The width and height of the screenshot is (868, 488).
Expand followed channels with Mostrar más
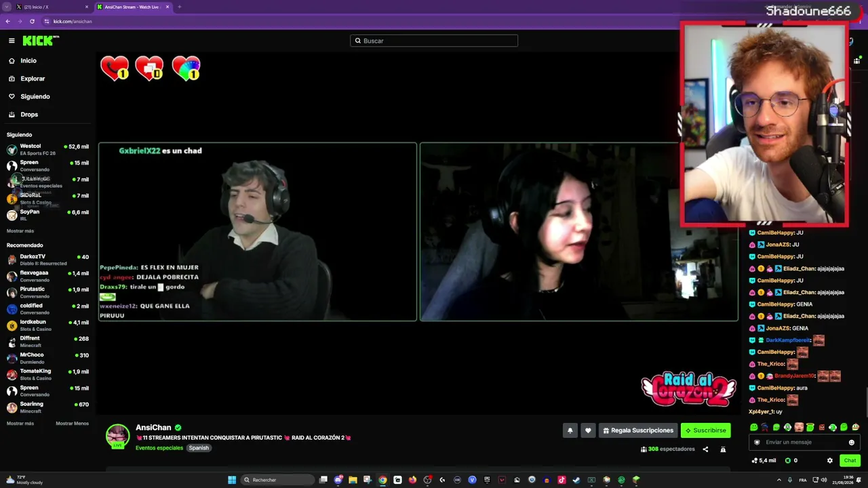pos(20,231)
